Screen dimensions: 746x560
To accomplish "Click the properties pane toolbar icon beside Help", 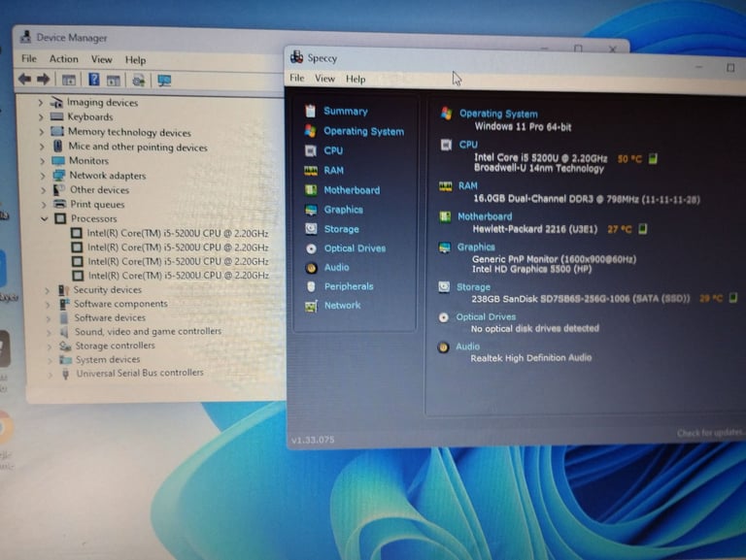I will (x=114, y=81).
